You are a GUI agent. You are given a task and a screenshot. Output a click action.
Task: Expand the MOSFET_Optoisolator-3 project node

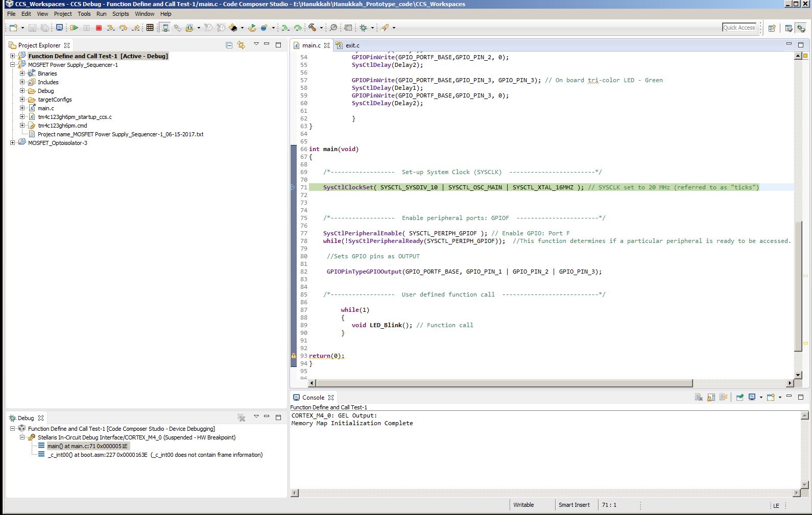pos(13,143)
